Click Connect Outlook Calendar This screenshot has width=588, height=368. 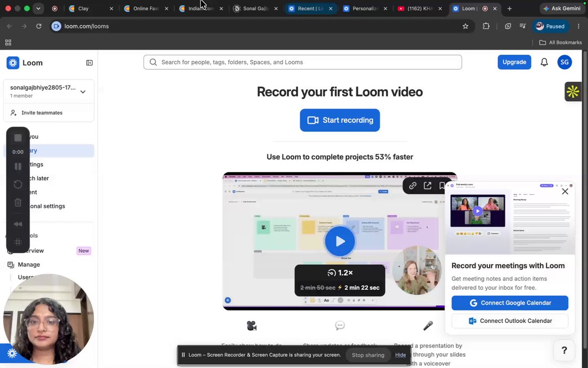pos(509,320)
